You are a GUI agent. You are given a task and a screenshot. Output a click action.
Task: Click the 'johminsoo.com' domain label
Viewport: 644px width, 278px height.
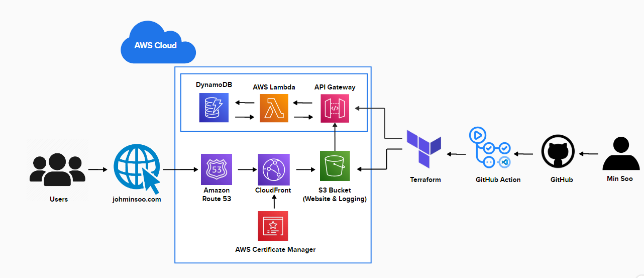tap(137, 200)
